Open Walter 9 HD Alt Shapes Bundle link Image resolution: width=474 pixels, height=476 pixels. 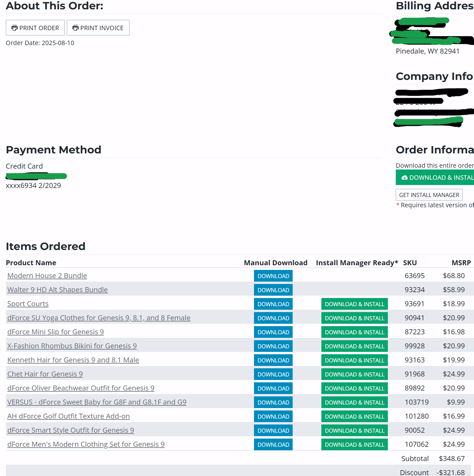click(57, 290)
